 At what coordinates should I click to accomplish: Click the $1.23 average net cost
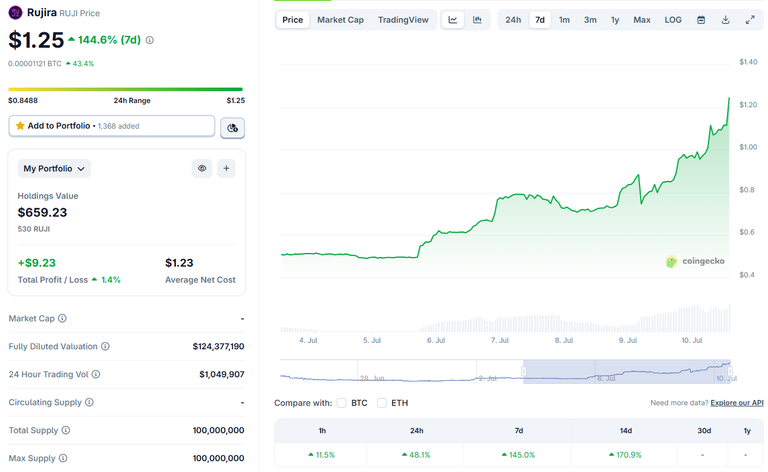point(179,263)
